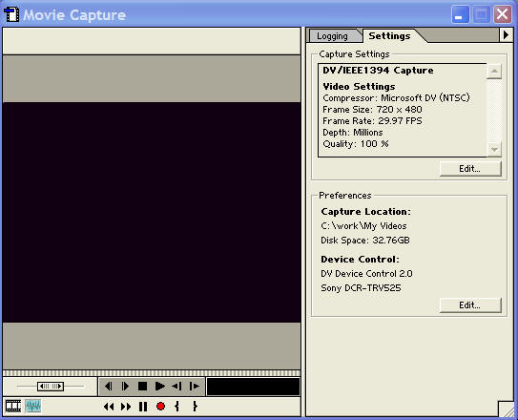Edit the Capture Settings

470,169
